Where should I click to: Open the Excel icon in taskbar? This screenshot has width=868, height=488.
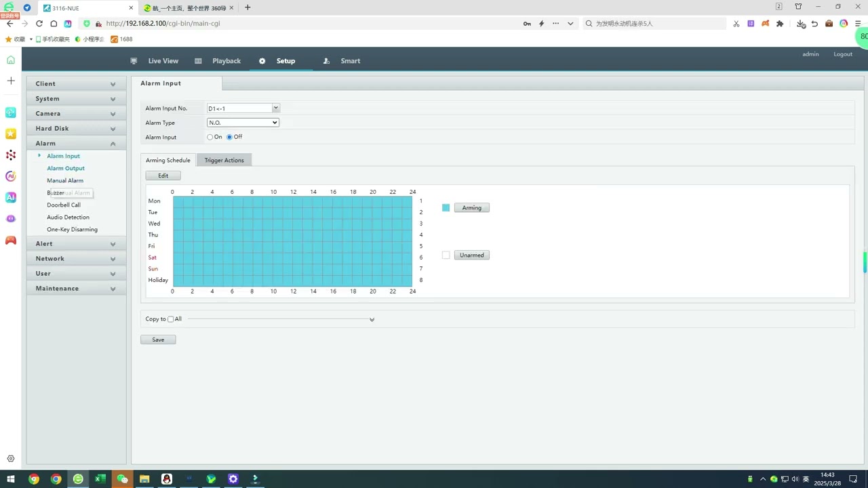(x=100, y=479)
